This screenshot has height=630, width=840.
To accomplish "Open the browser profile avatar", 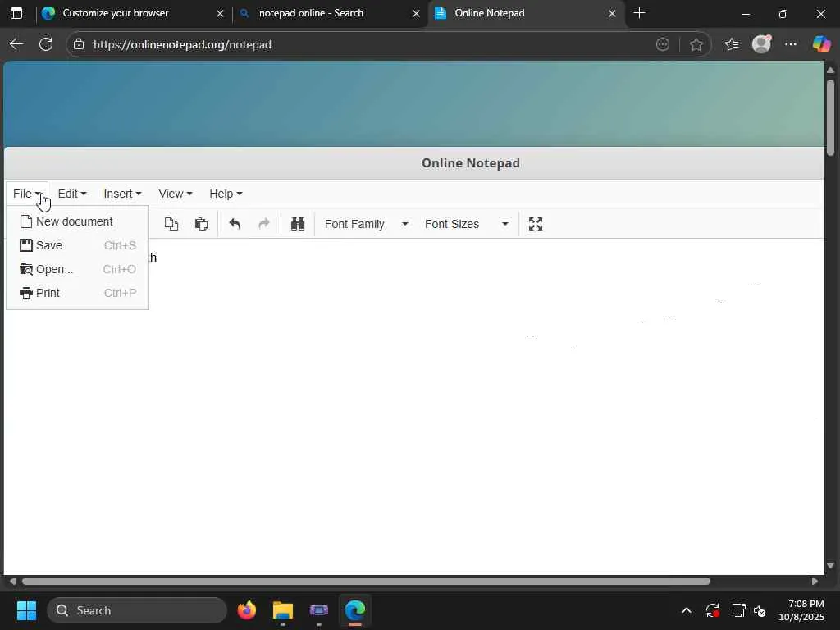I will [x=761, y=44].
